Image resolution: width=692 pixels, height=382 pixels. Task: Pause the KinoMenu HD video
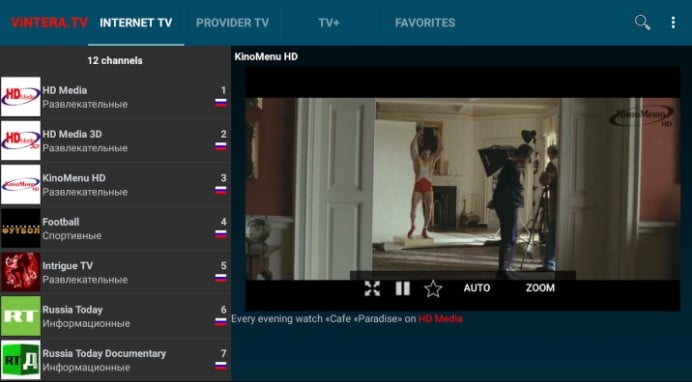coord(402,288)
